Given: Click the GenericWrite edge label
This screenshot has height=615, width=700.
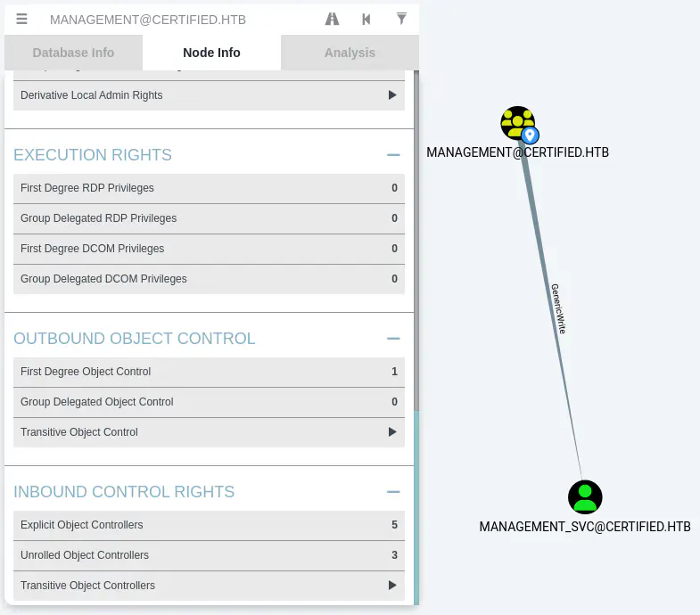Looking at the screenshot, I should [x=558, y=308].
